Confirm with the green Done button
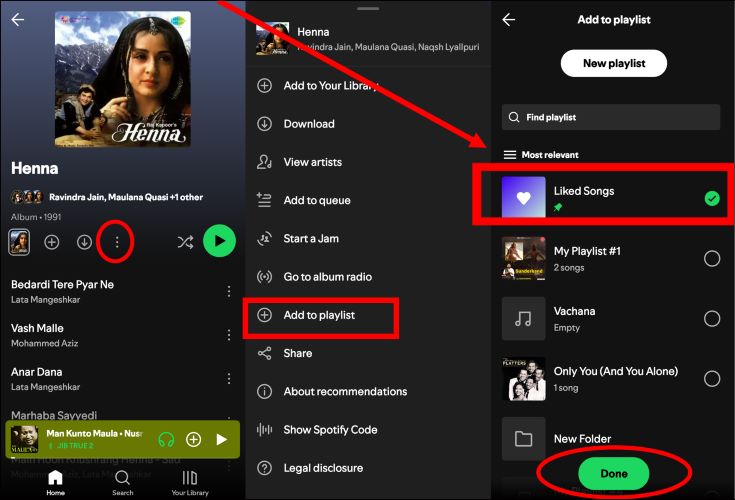This screenshot has height=500, width=735. pyautogui.click(x=614, y=473)
